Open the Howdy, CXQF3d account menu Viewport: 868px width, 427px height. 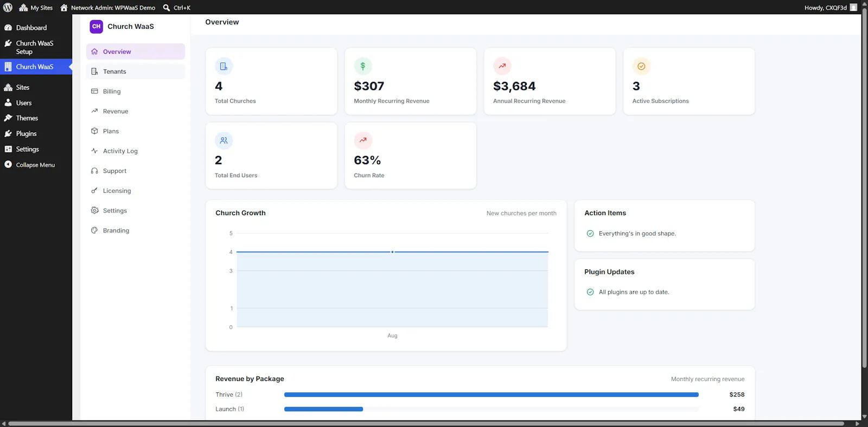(831, 8)
